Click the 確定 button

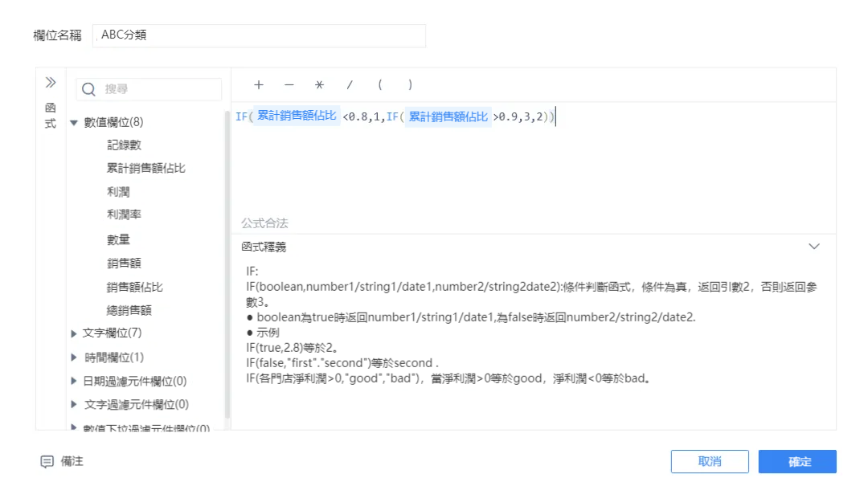797,461
